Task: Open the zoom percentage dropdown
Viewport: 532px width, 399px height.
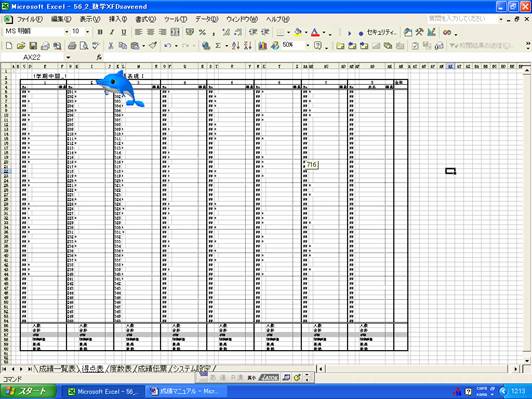Action: pyautogui.click(x=308, y=45)
